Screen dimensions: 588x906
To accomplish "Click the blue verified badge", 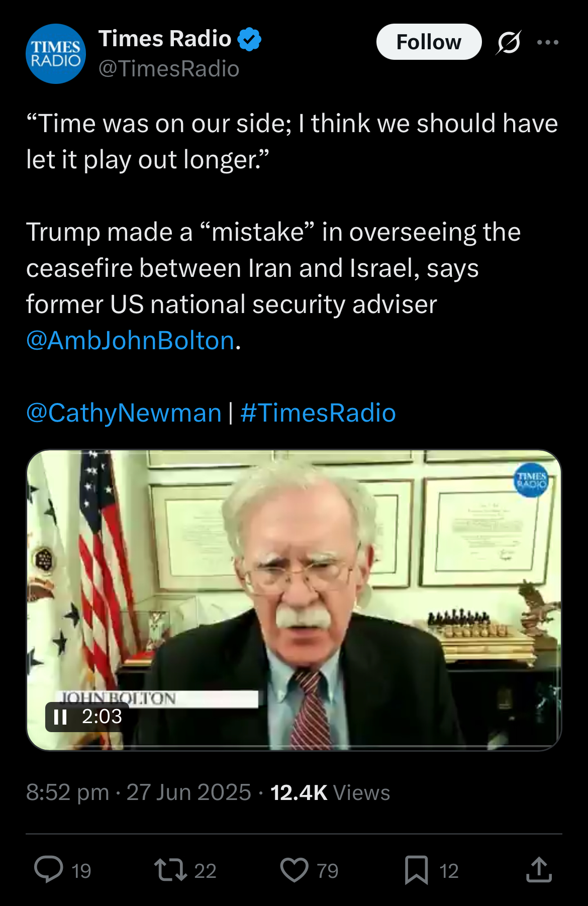I will tap(249, 39).
